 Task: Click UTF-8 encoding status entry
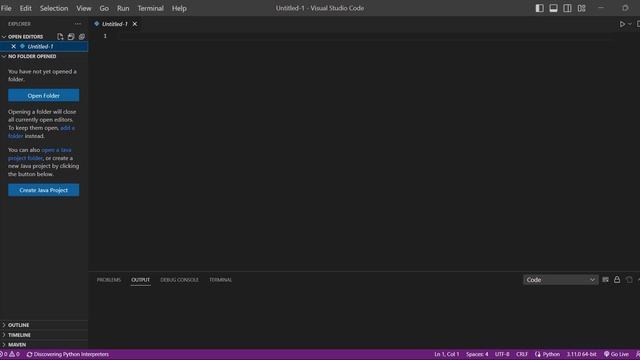pyautogui.click(x=502, y=354)
